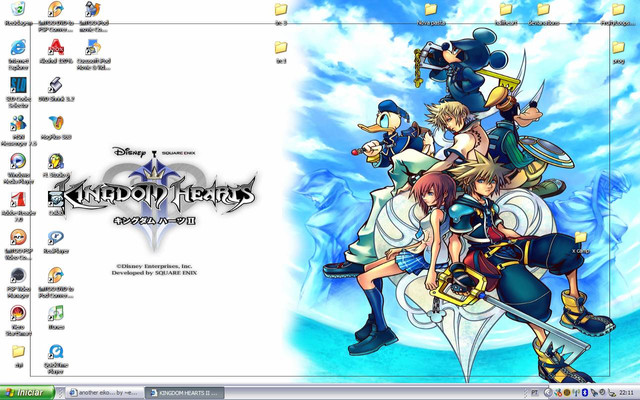This screenshot has height=400, width=640.
Task: Launch ImTOO PSP Video Converter shortcut
Action: (x=18, y=239)
